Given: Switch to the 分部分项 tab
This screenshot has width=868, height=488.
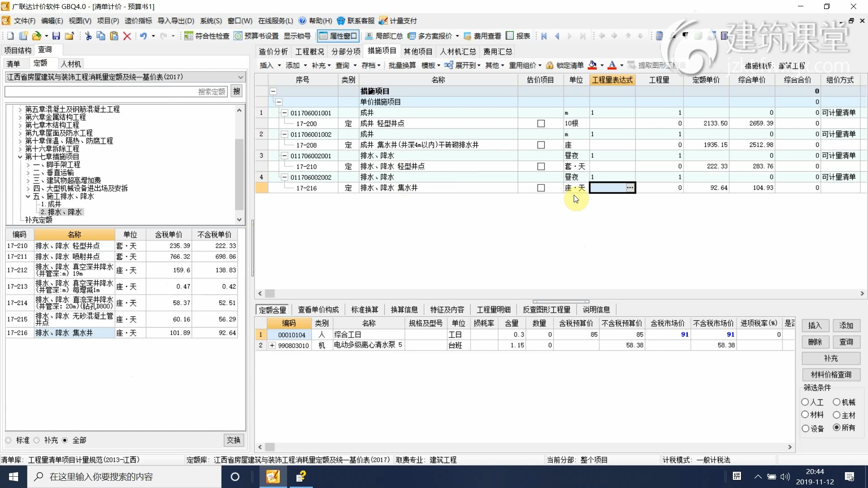Looking at the screenshot, I should (346, 52).
